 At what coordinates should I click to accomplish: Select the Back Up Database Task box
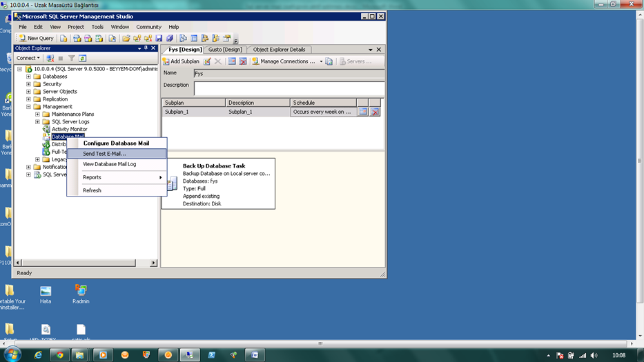coord(219,184)
